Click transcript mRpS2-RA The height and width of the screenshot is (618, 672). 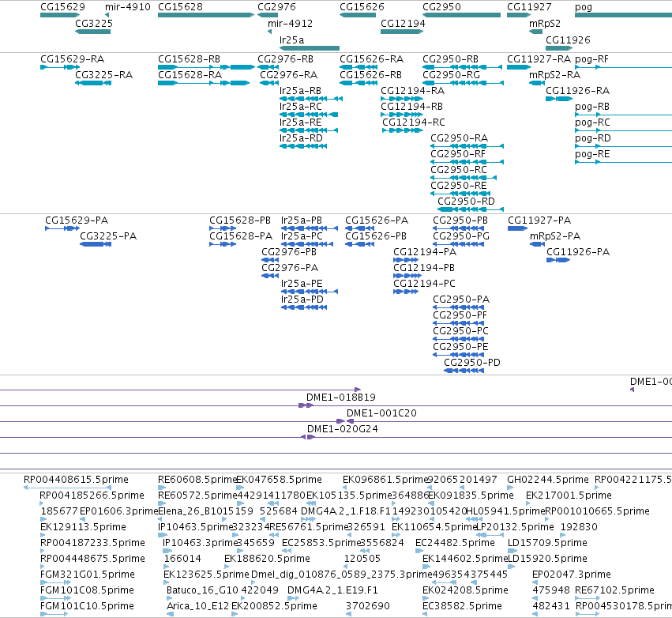(536, 83)
